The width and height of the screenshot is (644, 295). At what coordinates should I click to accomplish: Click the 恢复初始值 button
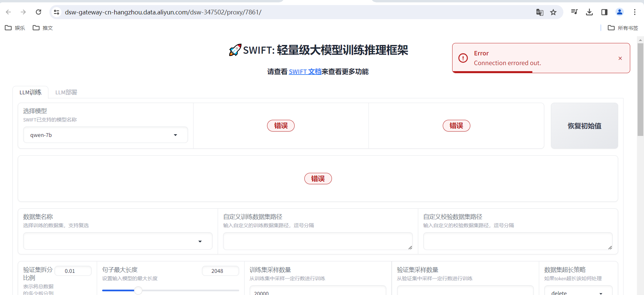584,126
